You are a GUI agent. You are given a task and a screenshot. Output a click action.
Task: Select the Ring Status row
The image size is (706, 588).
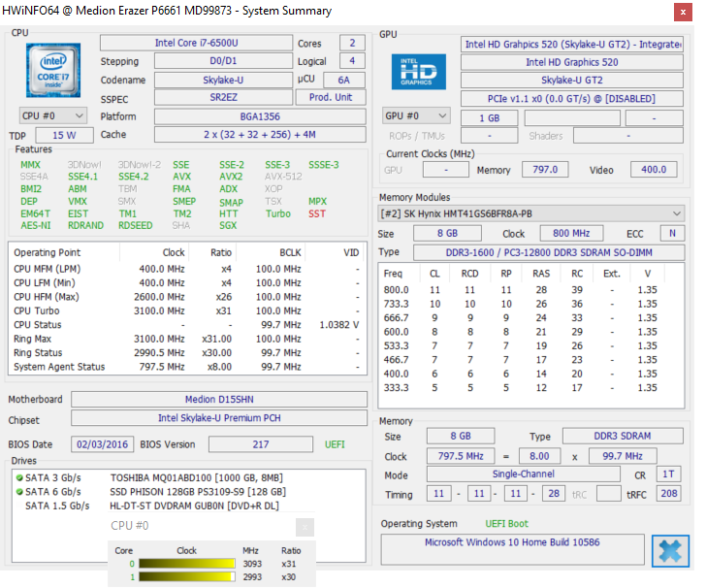[187, 353]
